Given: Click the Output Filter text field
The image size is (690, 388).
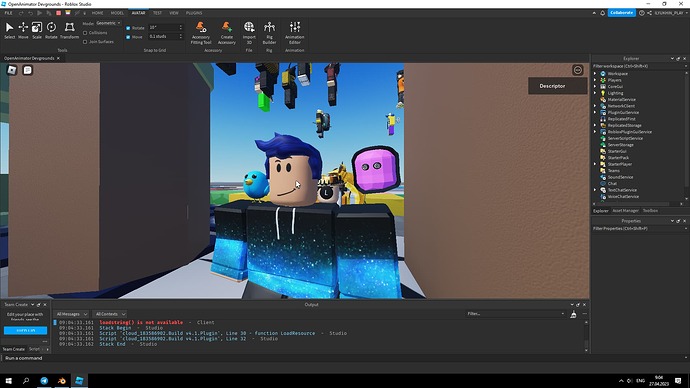Looking at the screenshot, I should click(515, 314).
